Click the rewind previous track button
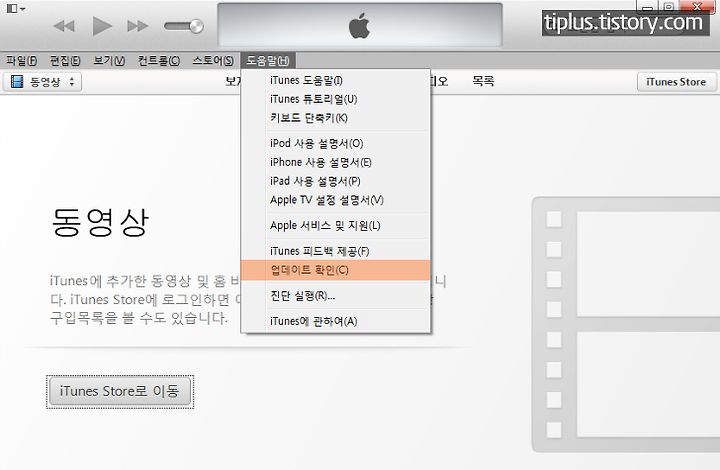Screen dimensions: 720x470 click(x=64, y=26)
